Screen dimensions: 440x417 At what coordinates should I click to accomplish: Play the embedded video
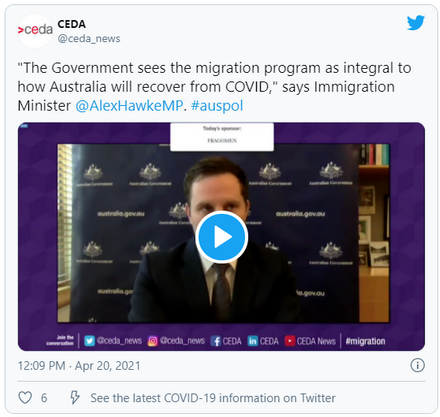click(x=221, y=237)
